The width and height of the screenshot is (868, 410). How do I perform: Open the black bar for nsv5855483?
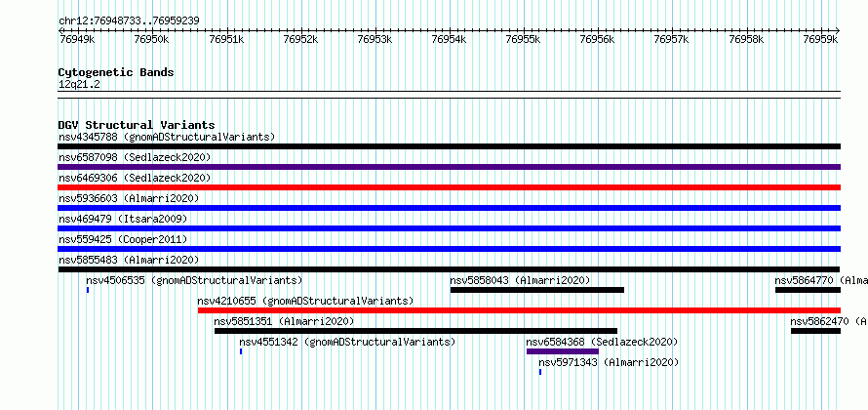[x=449, y=269]
